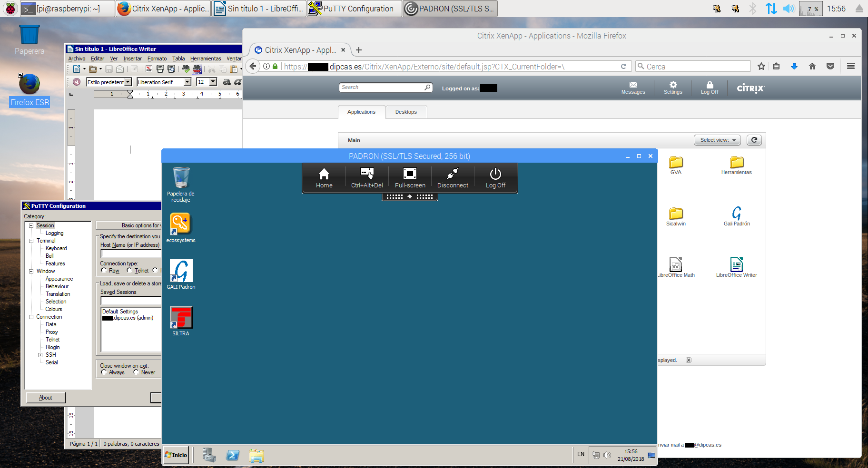Open the Select view dropdown
The height and width of the screenshot is (468, 868).
point(718,140)
